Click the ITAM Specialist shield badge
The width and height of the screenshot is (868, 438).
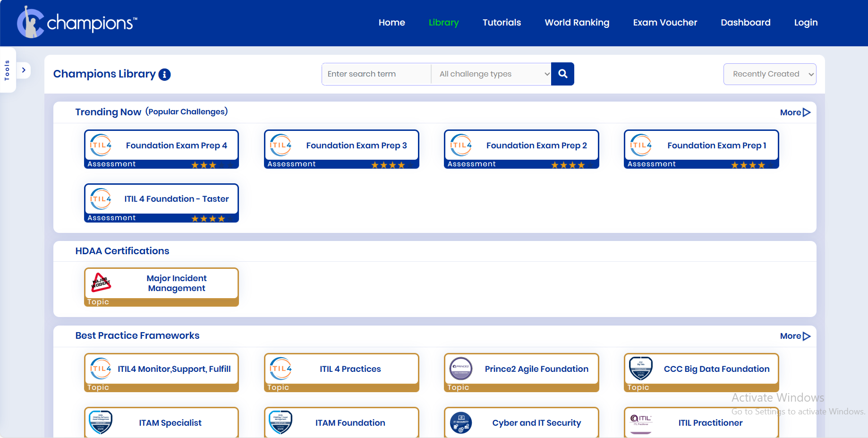click(101, 422)
